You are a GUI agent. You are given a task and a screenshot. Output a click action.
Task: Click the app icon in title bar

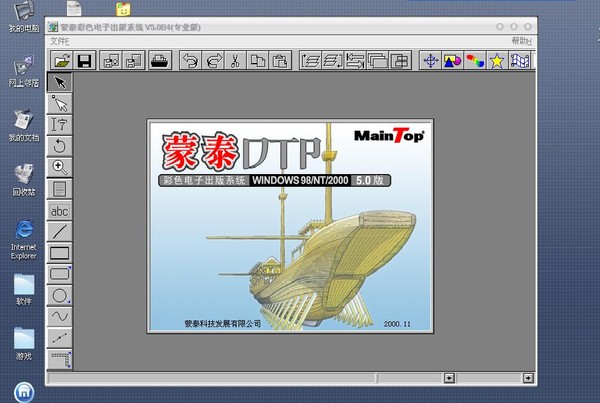pos(53,27)
